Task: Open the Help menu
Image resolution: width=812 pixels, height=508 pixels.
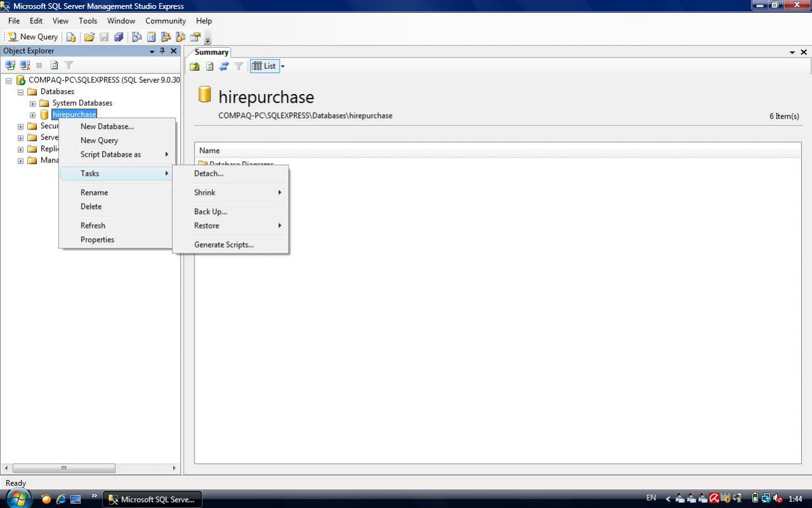Action: point(204,21)
